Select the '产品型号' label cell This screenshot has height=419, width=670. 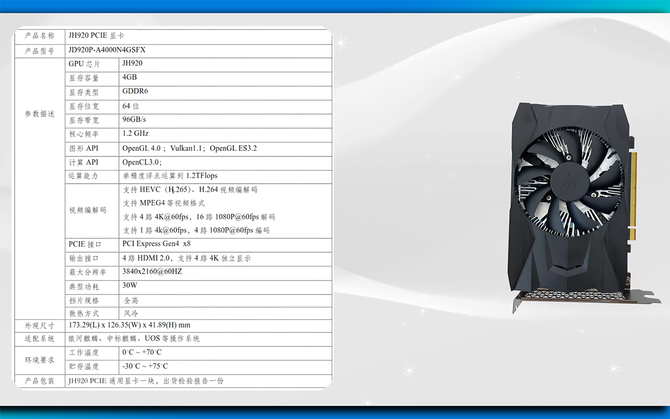[39, 51]
